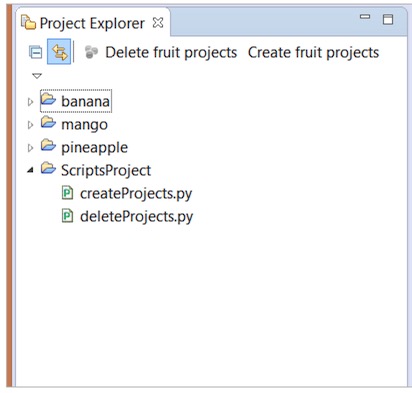Click the pineapple folder icon
The width and height of the screenshot is (412, 393).
(x=48, y=145)
